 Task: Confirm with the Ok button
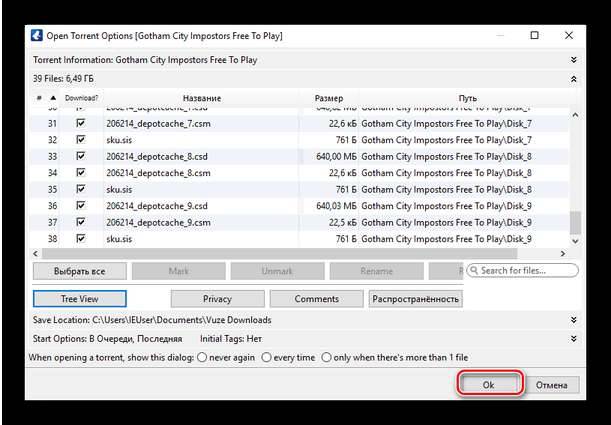click(x=489, y=384)
